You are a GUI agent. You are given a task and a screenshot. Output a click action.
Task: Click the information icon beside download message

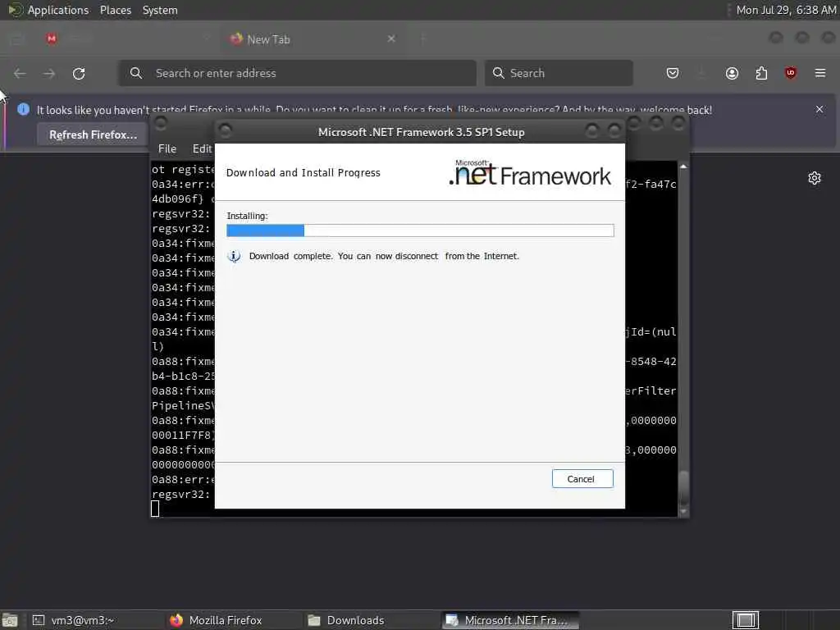(x=234, y=256)
